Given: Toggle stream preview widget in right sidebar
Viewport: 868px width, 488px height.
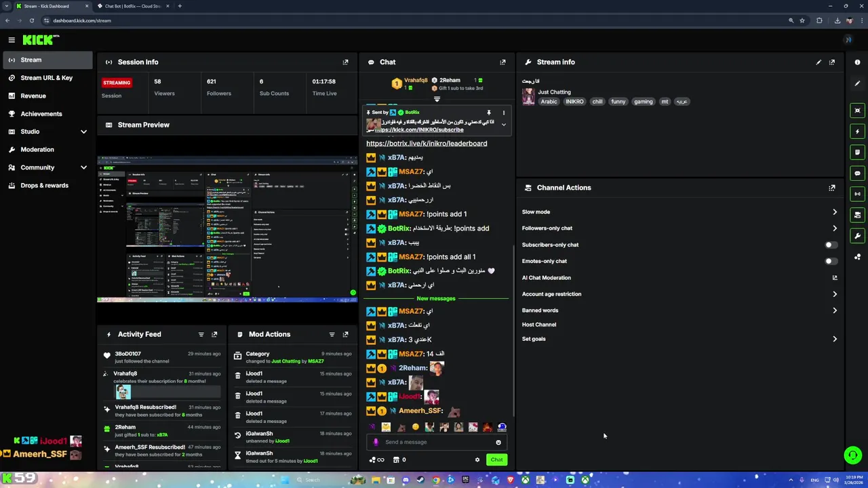Looking at the screenshot, I should pyautogui.click(x=858, y=110).
